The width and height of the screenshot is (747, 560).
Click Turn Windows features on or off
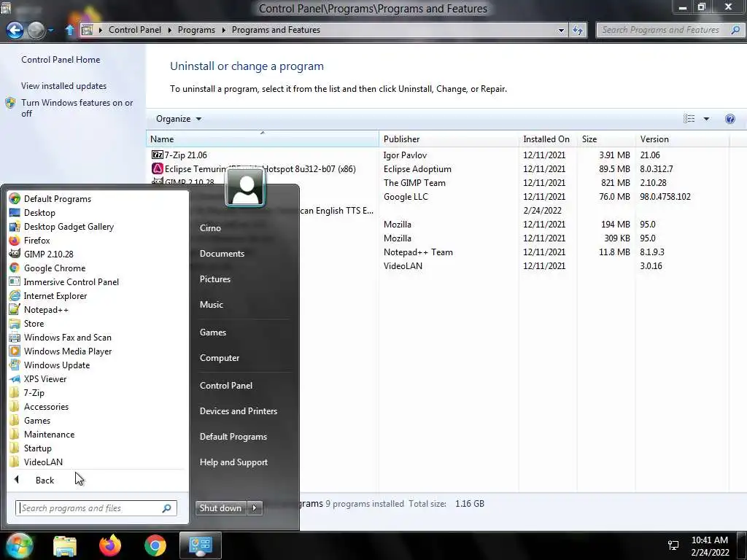(77, 108)
